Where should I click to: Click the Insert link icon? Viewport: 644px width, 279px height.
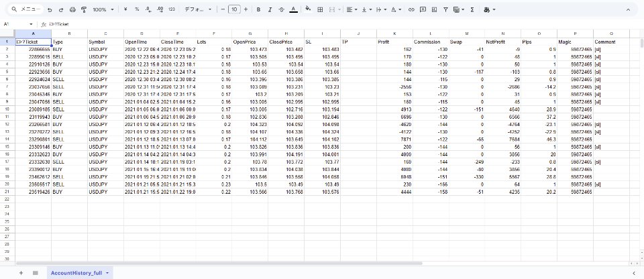pyautogui.click(x=411, y=9)
